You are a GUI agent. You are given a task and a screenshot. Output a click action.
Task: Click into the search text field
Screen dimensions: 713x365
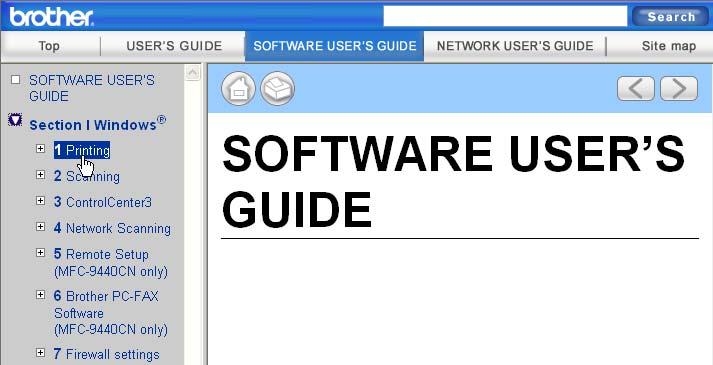click(x=505, y=16)
